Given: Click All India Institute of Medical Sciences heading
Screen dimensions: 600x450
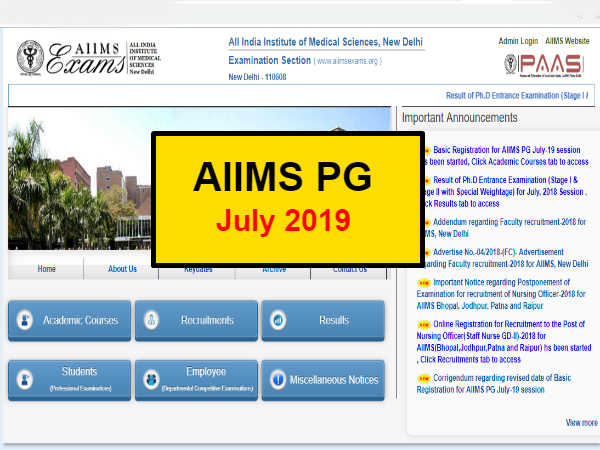Looking at the screenshot, I should pos(326,42).
